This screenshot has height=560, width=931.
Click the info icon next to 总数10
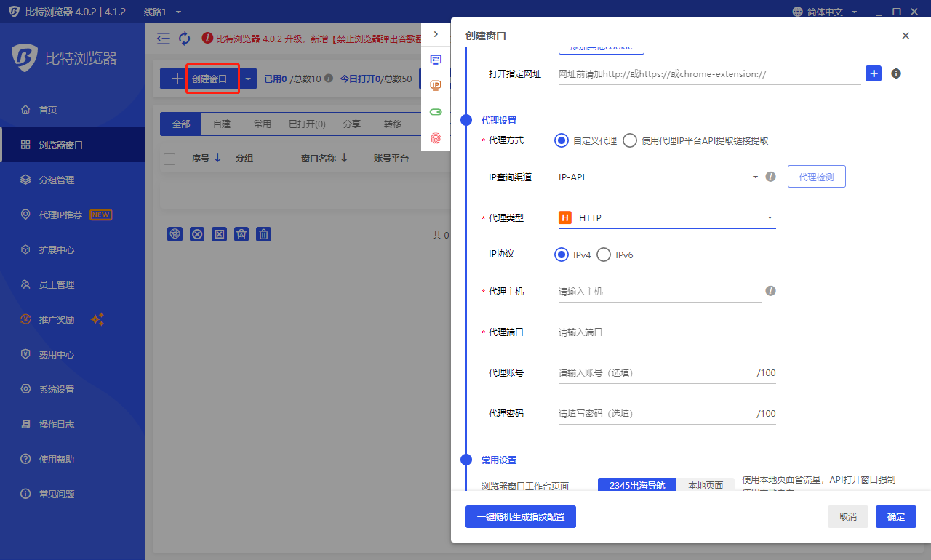(x=329, y=79)
